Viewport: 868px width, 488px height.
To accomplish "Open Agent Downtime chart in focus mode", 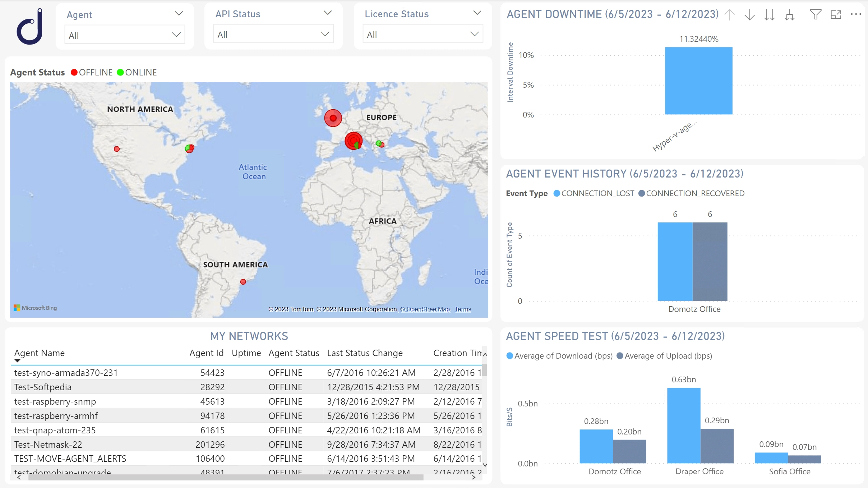I will [836, 14].
